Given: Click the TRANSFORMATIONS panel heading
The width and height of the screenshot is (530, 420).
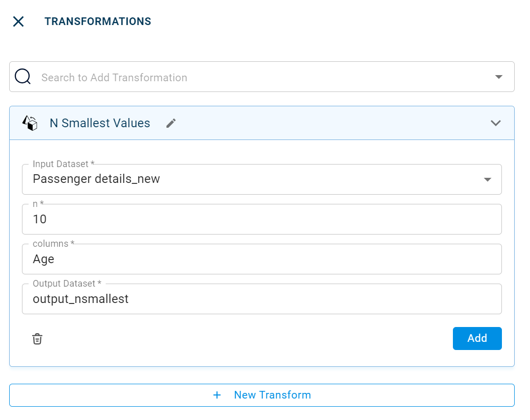Looking at the screenshot, I should click(98, 21).
